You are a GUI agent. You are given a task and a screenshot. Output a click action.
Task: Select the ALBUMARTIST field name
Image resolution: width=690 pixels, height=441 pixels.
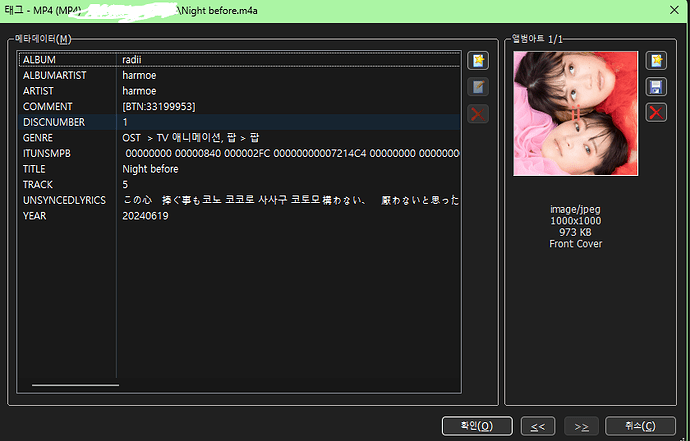click(55, 75)
